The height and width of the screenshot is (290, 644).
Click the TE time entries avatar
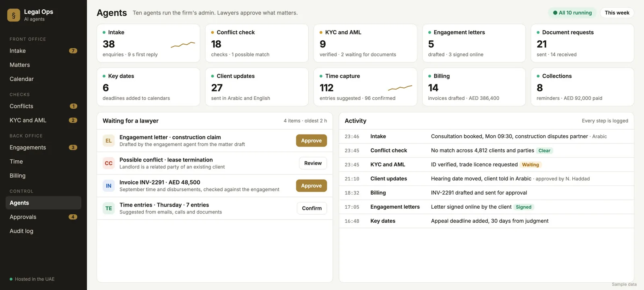(109, 208)
